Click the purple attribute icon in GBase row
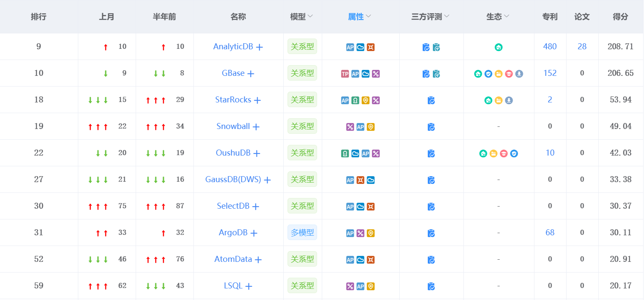This screenshot has width=644, height=300. pyautogui.click(x=376, y=74)
